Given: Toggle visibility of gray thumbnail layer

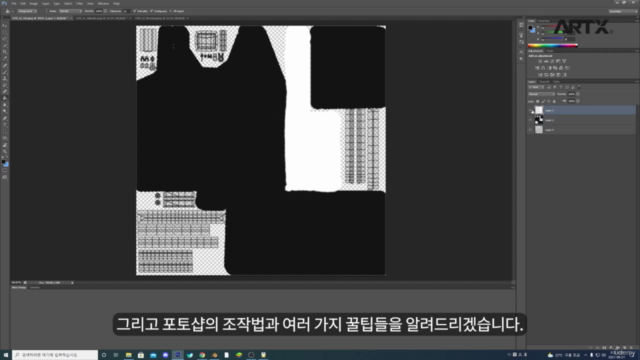Looking at the screenshot, I should [531, 130].
